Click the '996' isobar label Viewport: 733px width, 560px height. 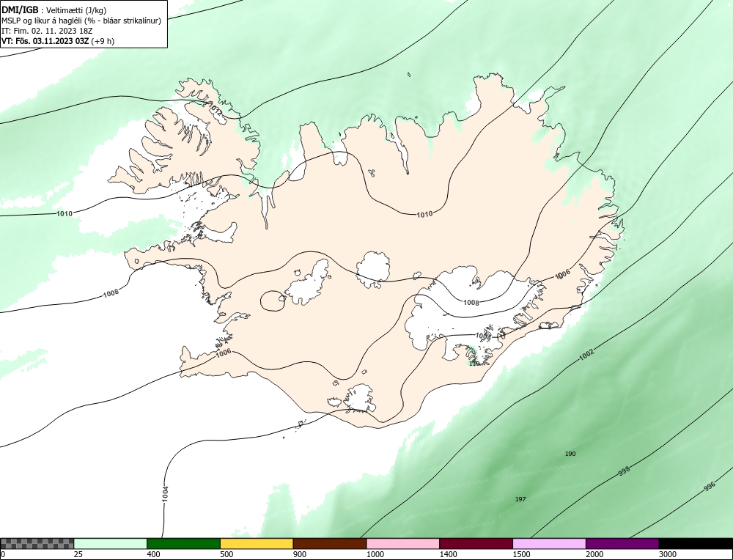click(710, 487)
